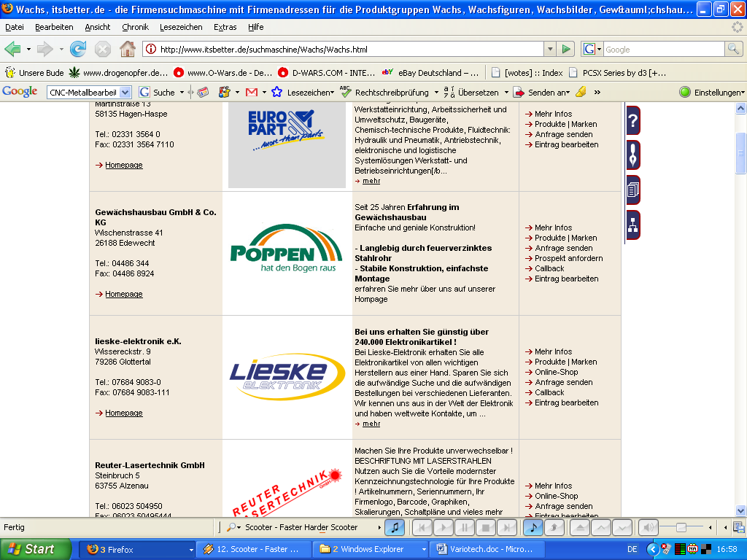This screenshot has width=747, height=560.
Task: Click the volume slider in the player bar
Action: 681,527
